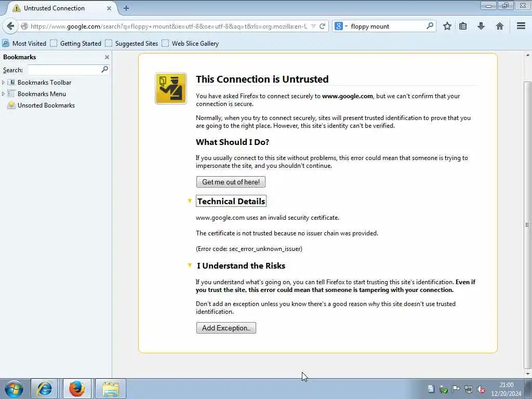Open Windows Explorer from the taskbar

click(x=111, y=389)
